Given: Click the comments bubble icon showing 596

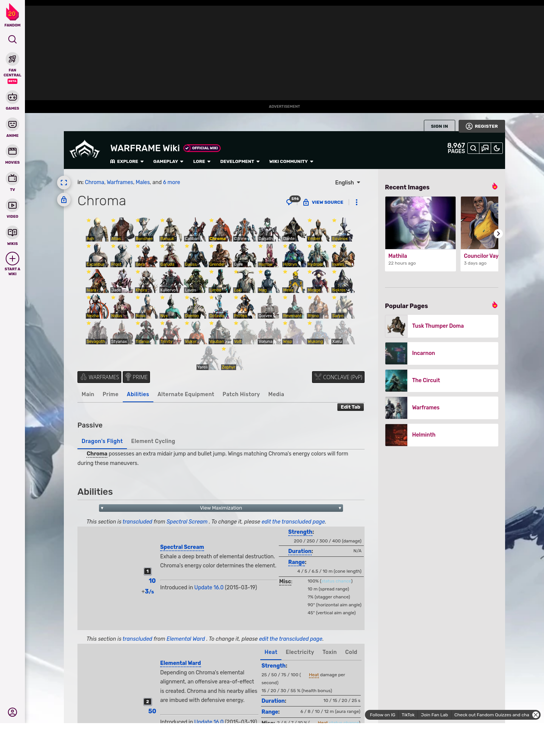Looking at the screenshot, I should coord(290,202).
